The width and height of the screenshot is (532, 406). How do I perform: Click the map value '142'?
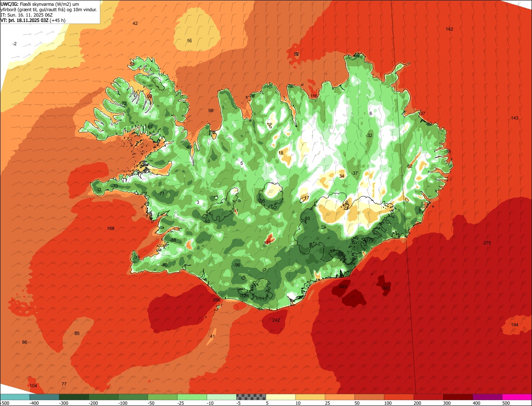tap(449, 29)
